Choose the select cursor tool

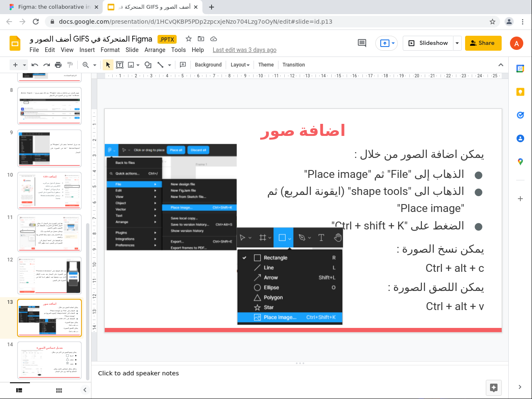coord(108,65)
